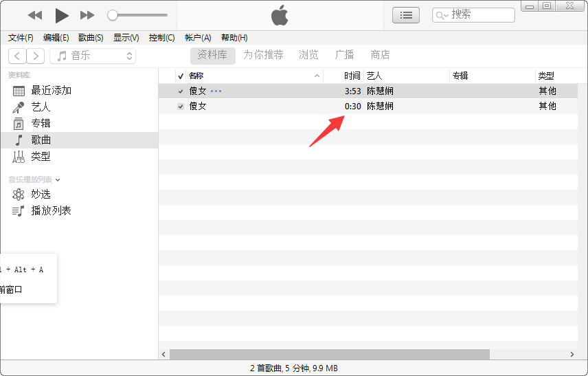The width and height of the screenshot is (588, 376).
Task: Click the volume slider
Action: pos(137,15)
